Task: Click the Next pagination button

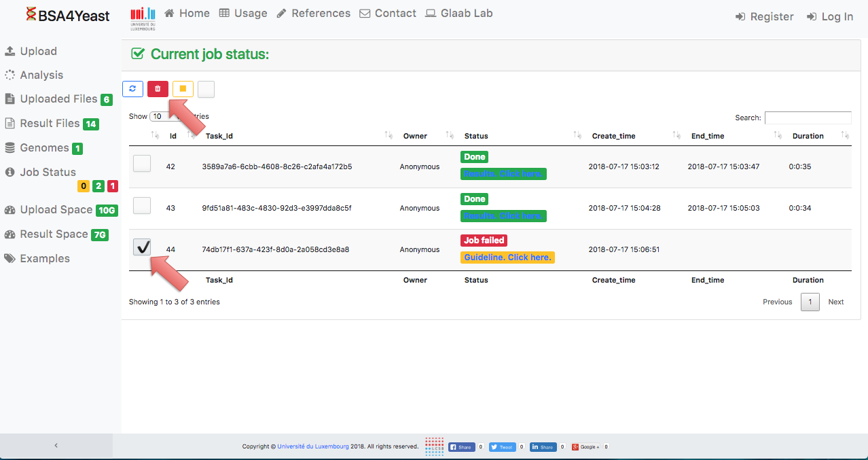Action: 835,302
